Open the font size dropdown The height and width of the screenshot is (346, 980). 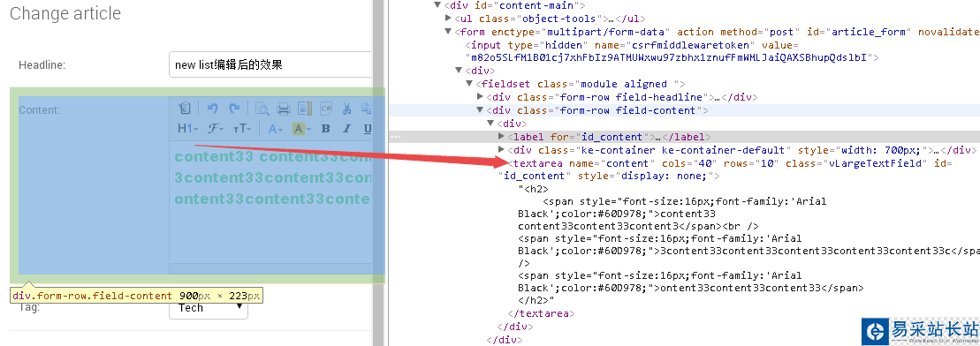(242, 129)
